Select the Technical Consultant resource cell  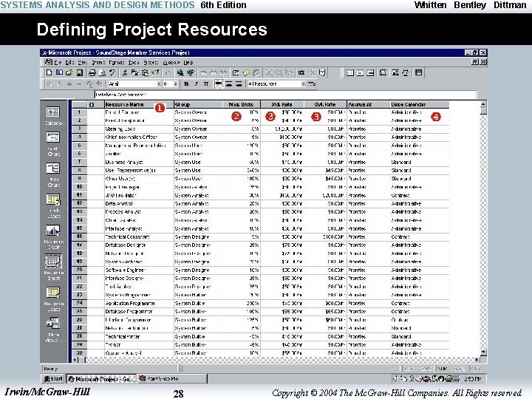[138, 237]
